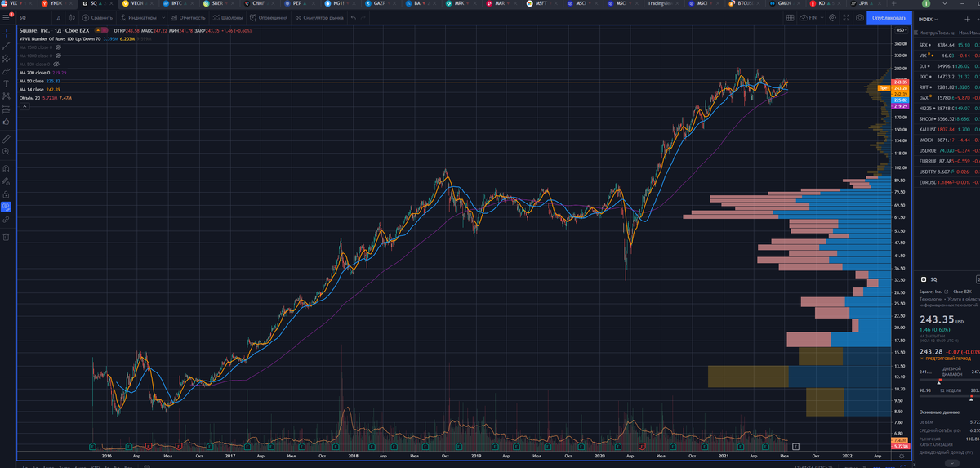This screenshot has height=468, width=980.
Task: Expand the FIN layout dropdown arrow
Action: click(822, 17)
